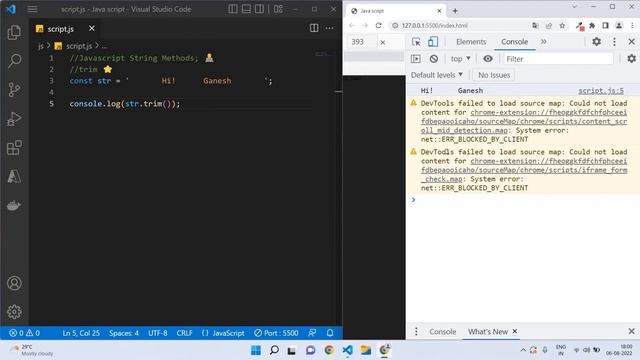The image size is (640, 360).
Task: Focus the console Filter field
Action: (x=558, y=59)
